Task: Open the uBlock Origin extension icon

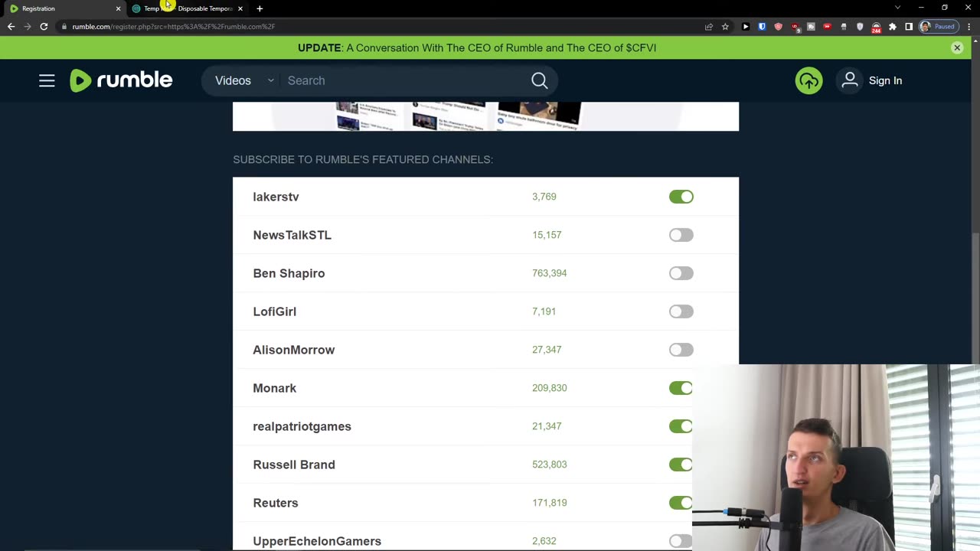Action: pos(795,27)
